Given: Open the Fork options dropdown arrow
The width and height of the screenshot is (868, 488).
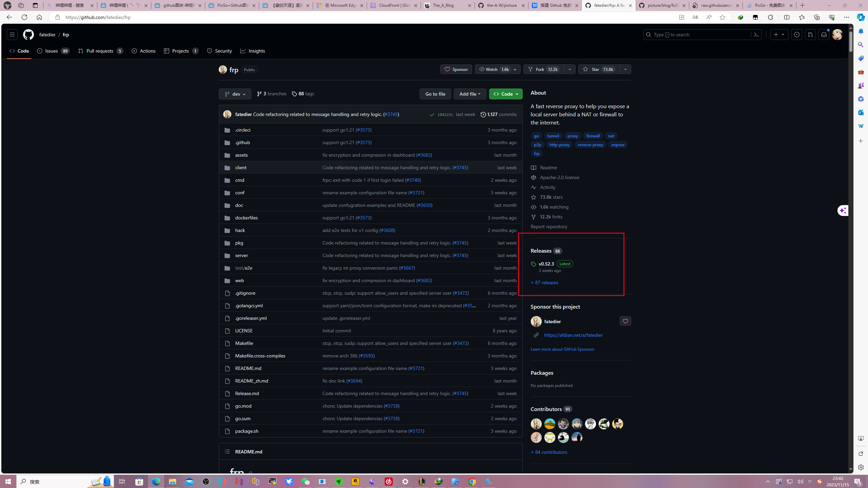Looking at the screenshot, I should pyautogui.click(x=570, y=69).
